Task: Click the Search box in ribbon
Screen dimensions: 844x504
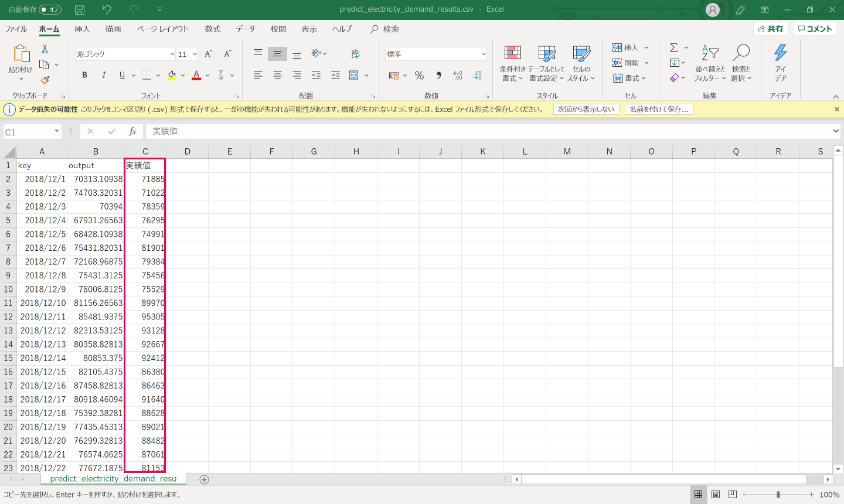Action: (x=385, y=29)
